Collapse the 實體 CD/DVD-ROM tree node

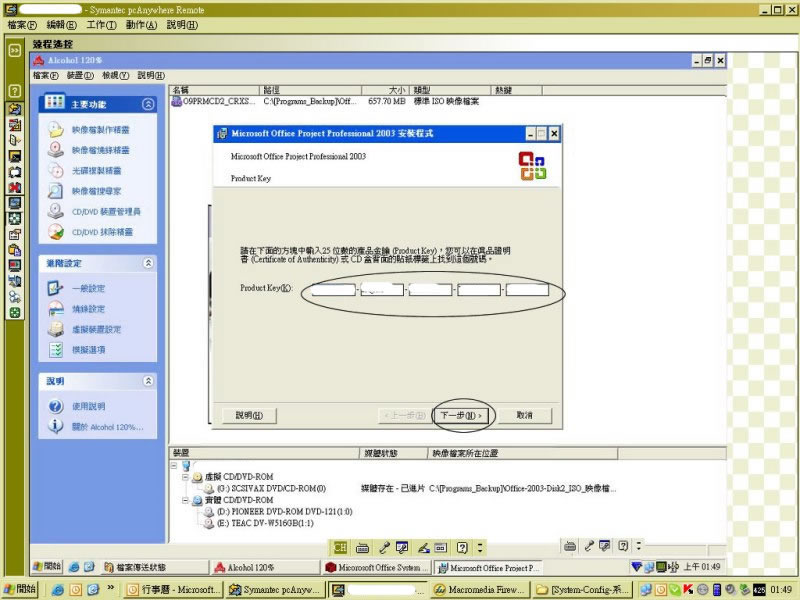186,501
